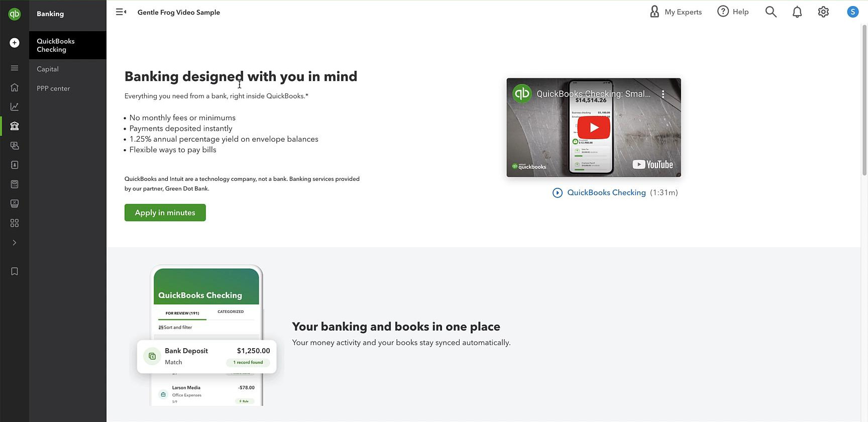Viewport: 868px width, 422px height.
Task: Click '1.25% annual percentage yield' bullet
Action: coord(224,139)
